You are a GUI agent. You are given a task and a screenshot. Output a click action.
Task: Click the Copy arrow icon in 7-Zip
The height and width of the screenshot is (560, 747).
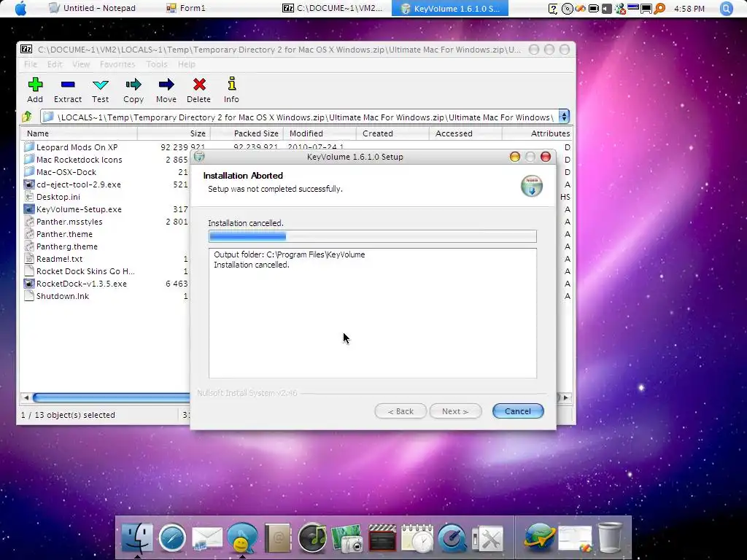(133, 85)
